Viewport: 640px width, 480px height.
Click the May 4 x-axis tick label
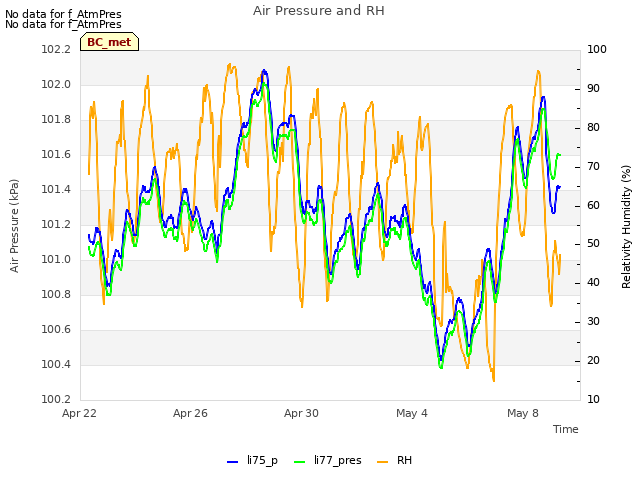click(x=412, y=413)
